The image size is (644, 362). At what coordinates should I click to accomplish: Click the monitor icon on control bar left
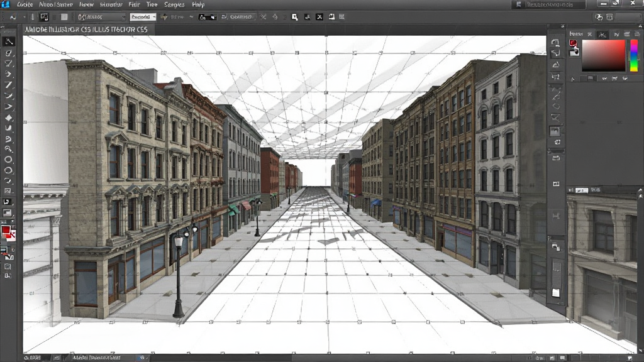click(x=44, y=17)
